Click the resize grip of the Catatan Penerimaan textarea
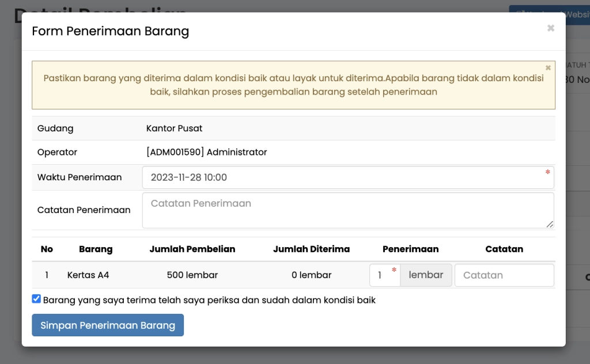Viewport: 590px width, 364px height. pyautogui.click(x=551, y=225)
